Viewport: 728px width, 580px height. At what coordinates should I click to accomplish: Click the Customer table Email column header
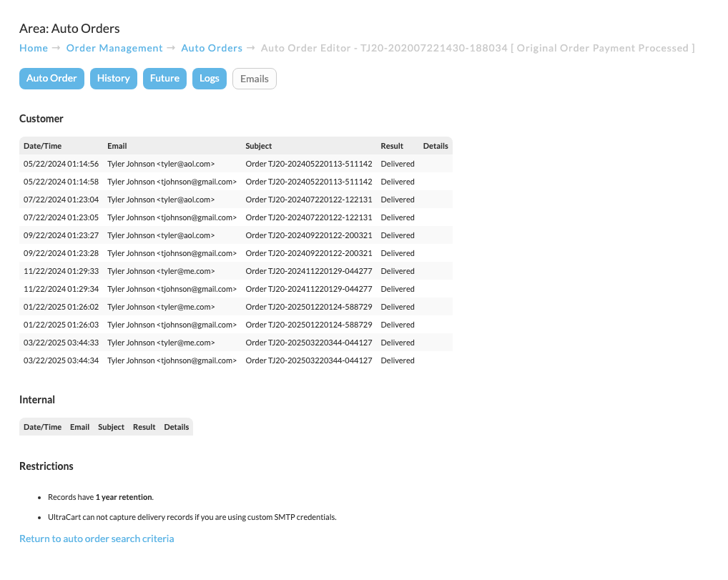coord(117,146)
